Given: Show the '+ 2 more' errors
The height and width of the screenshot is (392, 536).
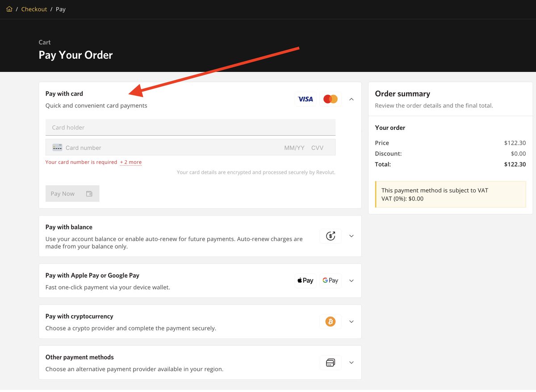Looking at the screenshot, I should [131, 162].
